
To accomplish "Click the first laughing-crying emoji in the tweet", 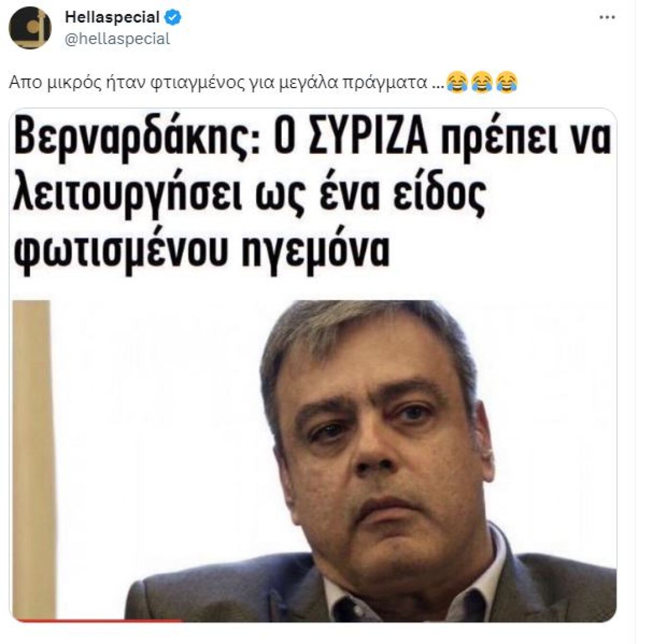I will [456, 83].
